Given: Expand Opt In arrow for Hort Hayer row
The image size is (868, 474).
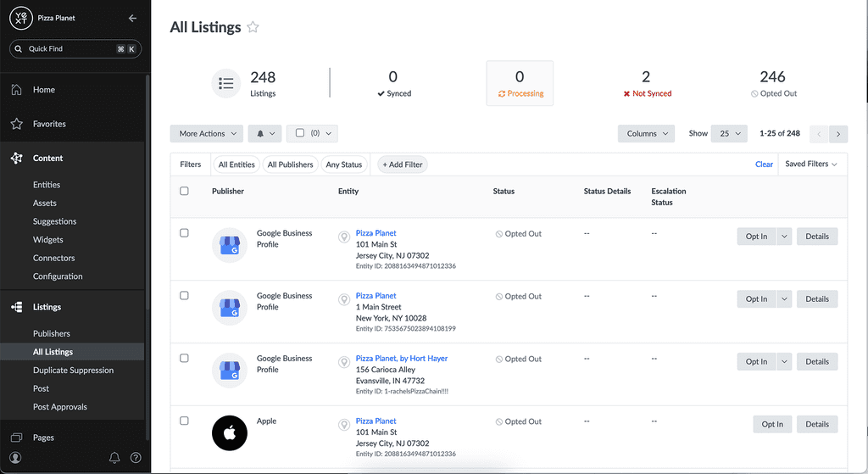Looking at the screenshot, I should [x=784, y=361].
